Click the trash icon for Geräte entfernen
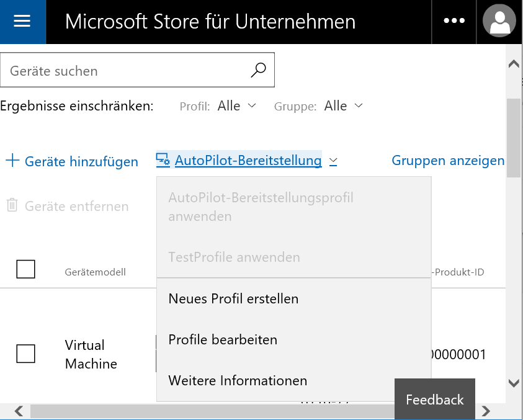 (12, 205)
